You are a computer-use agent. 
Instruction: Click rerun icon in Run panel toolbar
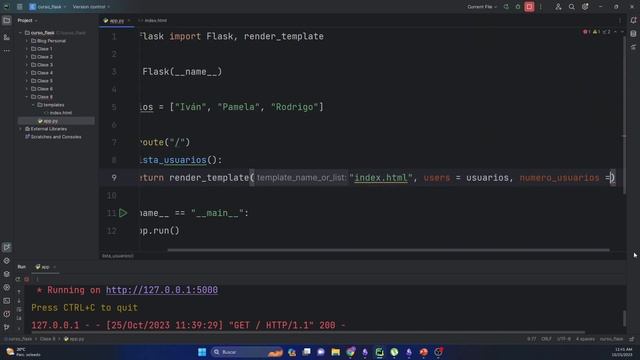tap(18, 280)
